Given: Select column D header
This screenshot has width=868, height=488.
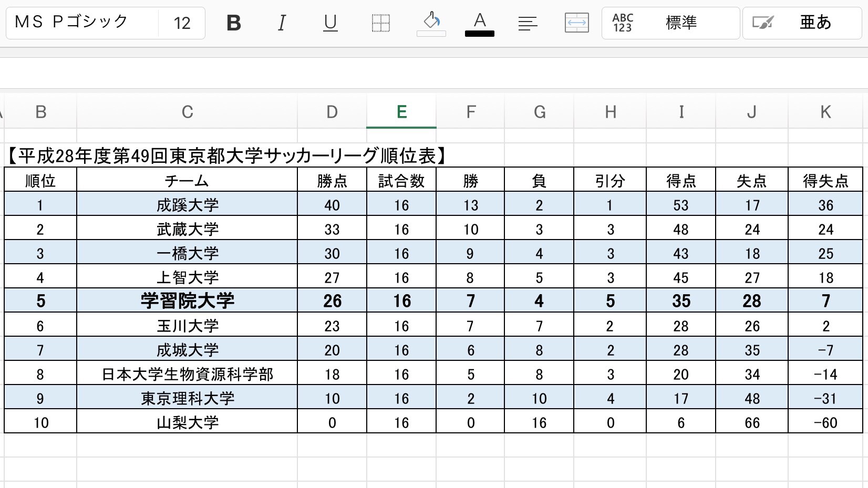Looking at the screenshot, I should pyautogui.click(x=332, y=112).
